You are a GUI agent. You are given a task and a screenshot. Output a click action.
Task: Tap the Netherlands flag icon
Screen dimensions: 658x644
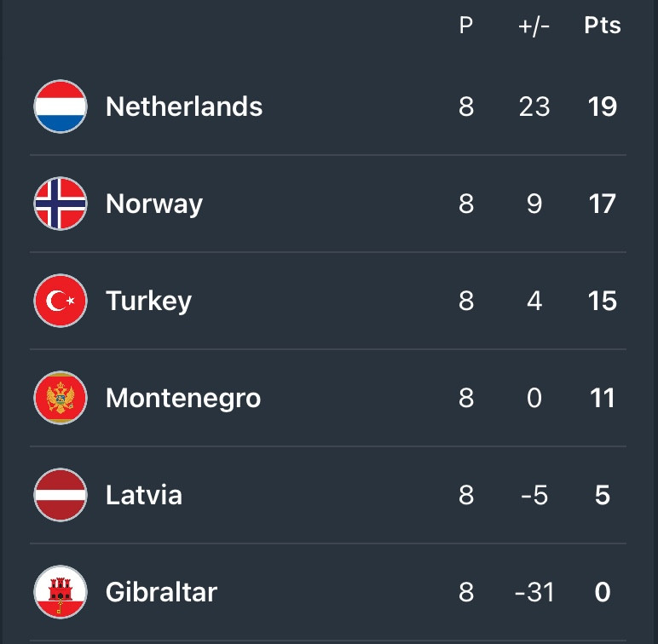coord(61,106)
